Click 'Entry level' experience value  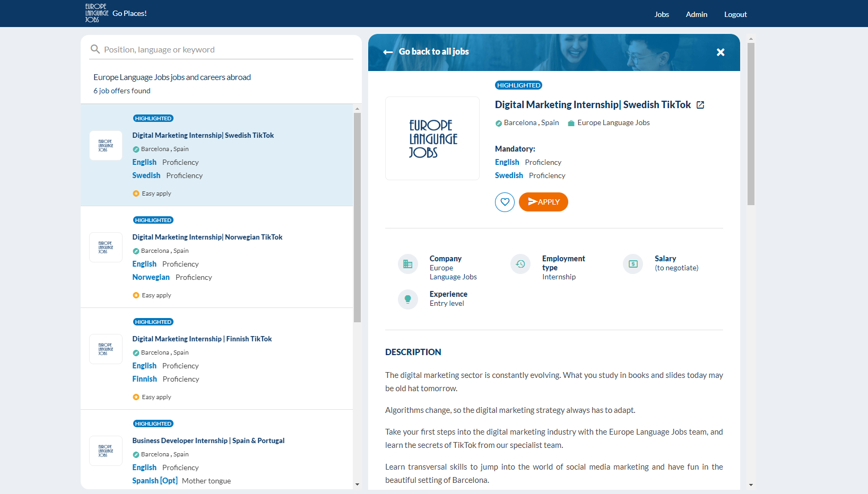[447, 303]
